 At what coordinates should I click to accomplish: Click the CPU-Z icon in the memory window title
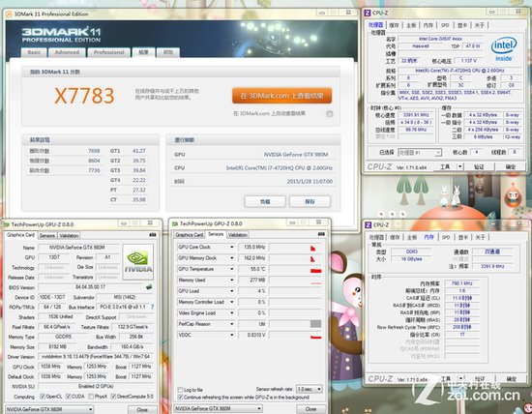pos(369,225)
